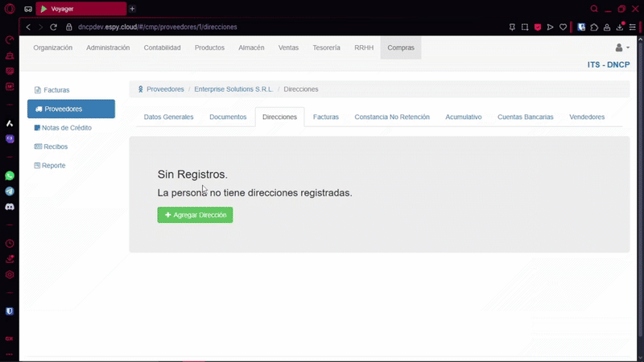Viewport: 644px width, 362px height.
Task: Open WhatsApp in the sidebar
Action: coord(10,175)
